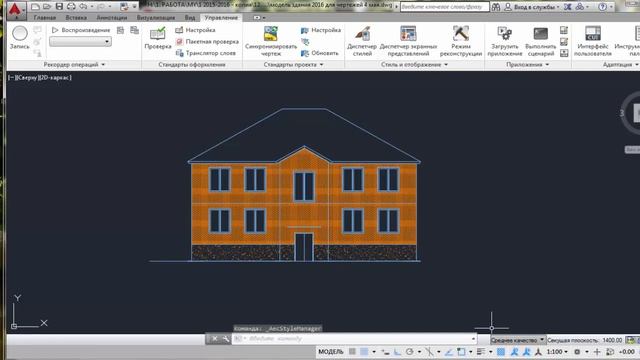Image resolution: width=640 pixels, height=360 pixels.
Task: Click Транслятор слоев button
Action: point(206,53)
